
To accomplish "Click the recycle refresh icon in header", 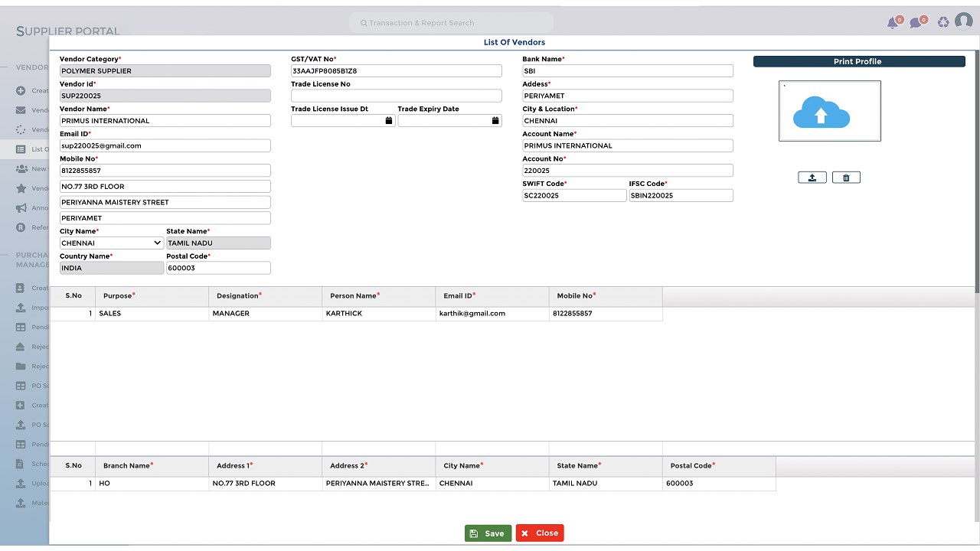I will 943,22.
